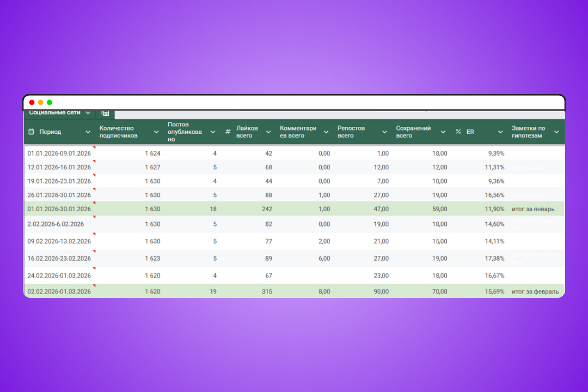The width and height of the screenshot is (588, 392).
Task: Select the period cell 01.01.2026-09.01.2026
Action: (59, 154)
